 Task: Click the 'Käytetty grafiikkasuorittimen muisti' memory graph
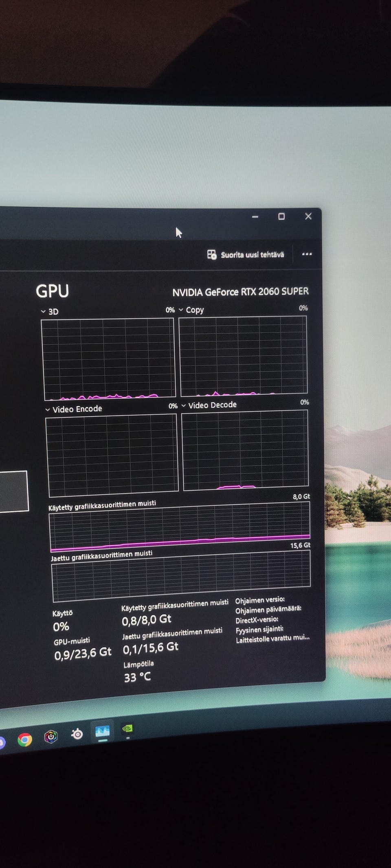(180, 527)
